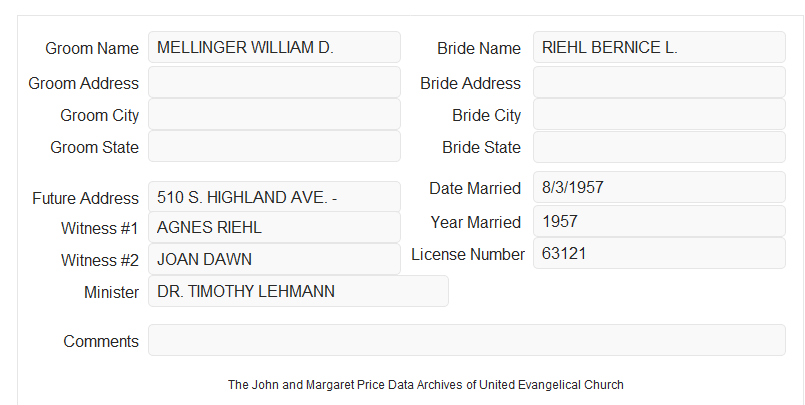Click the empty Comments field
The image size is (805, 405).
click(467, 340)
